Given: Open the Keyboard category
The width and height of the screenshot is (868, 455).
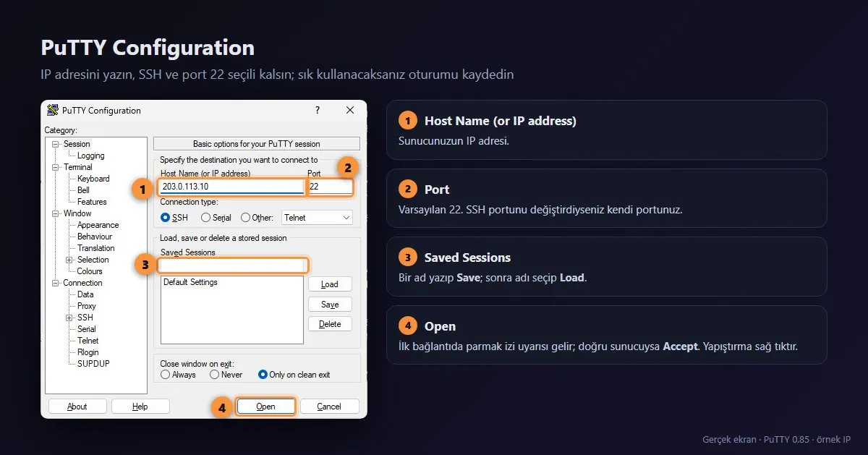Looking at the screenshot, I should 93,179.
